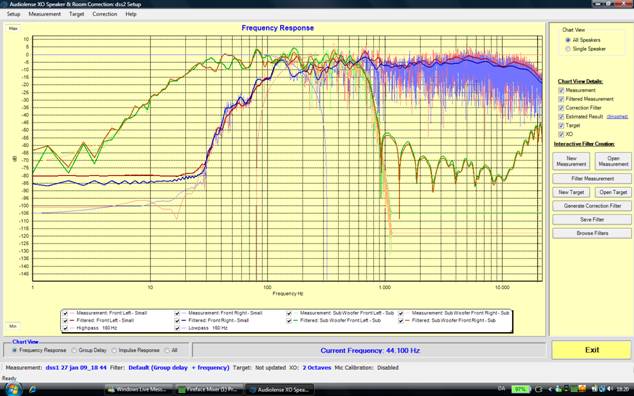Screen dimensions: 634x396
Task: Uncheck the Highpass 160 Hz legend entry
Action: point(66,328)
